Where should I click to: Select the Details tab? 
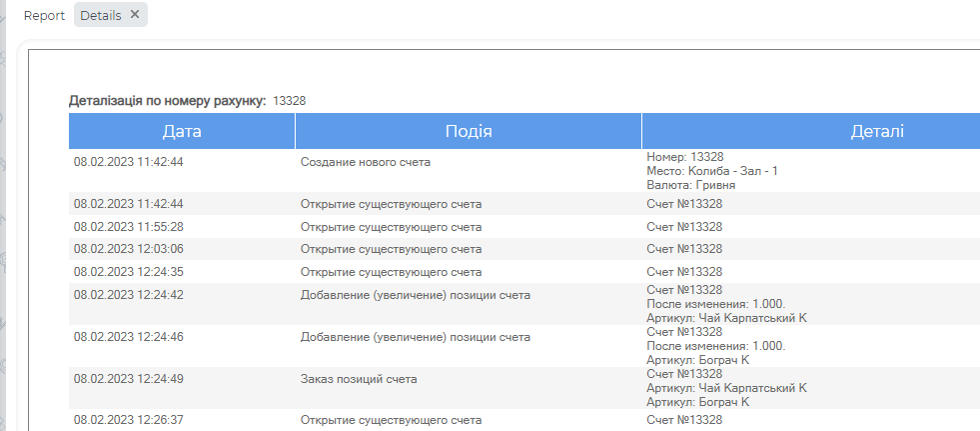(100, 15)
